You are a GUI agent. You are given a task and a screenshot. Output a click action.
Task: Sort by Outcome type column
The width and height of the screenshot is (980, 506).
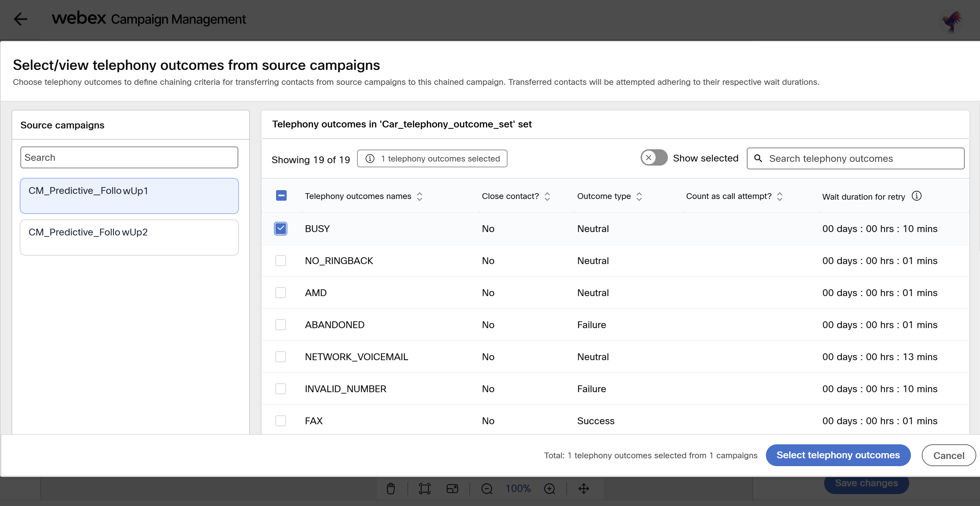point(639,196)
